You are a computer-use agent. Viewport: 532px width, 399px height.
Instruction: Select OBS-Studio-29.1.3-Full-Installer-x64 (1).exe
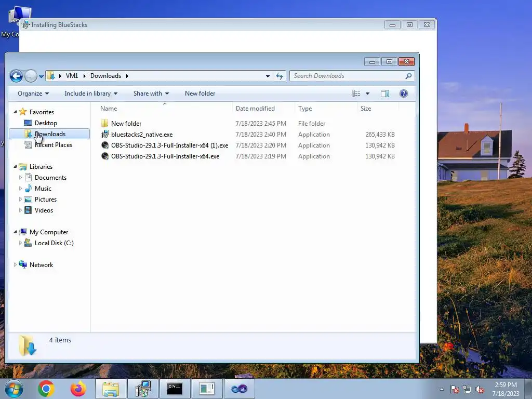point(170,145)
